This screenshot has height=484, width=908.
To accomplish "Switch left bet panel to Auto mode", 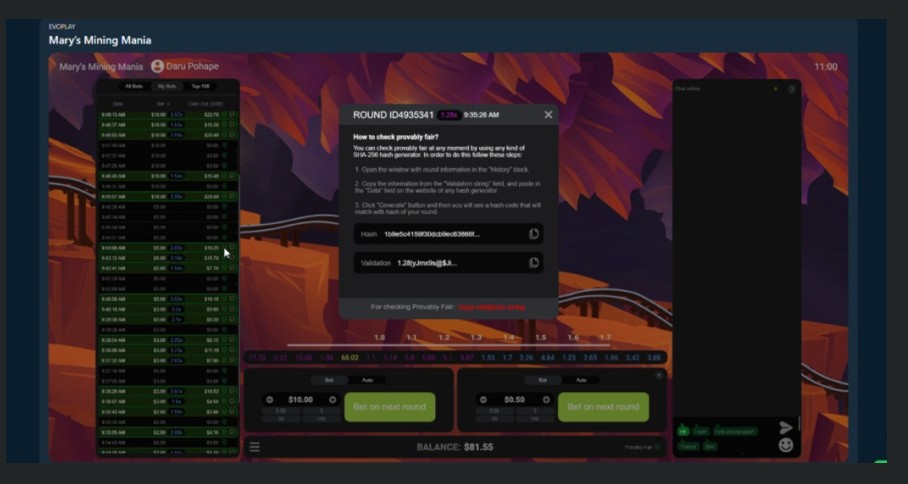I will click(366, 380).
